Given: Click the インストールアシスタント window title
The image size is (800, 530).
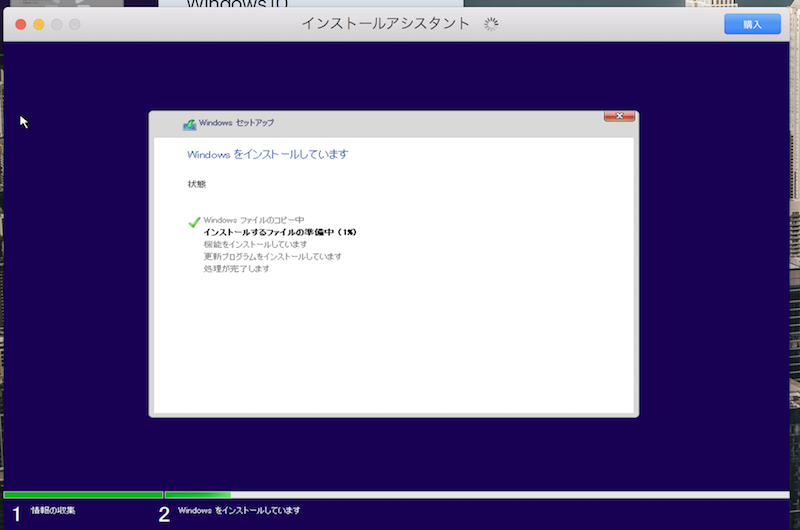Looking at the screenshot, I should pos(385,24).
